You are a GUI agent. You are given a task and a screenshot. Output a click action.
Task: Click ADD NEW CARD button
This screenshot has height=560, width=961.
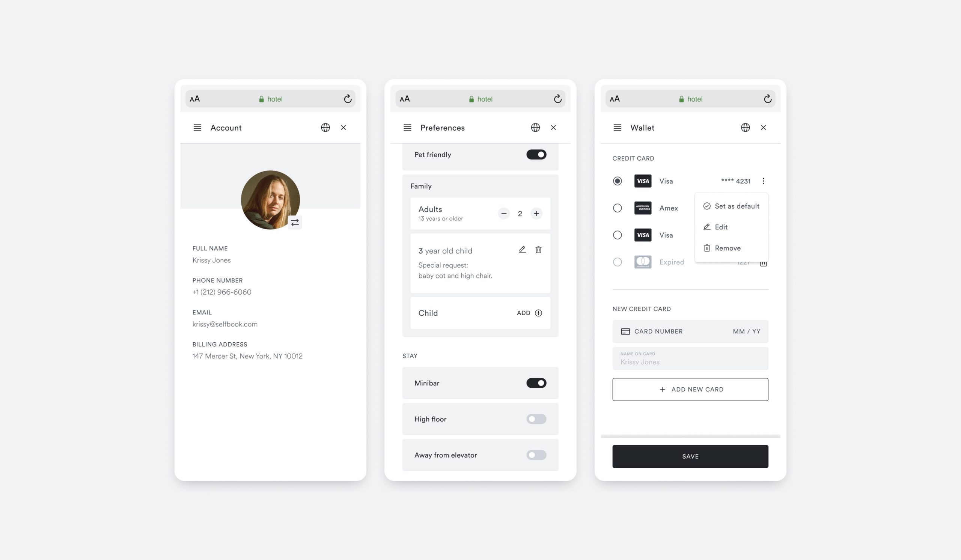tap(690, 389)
